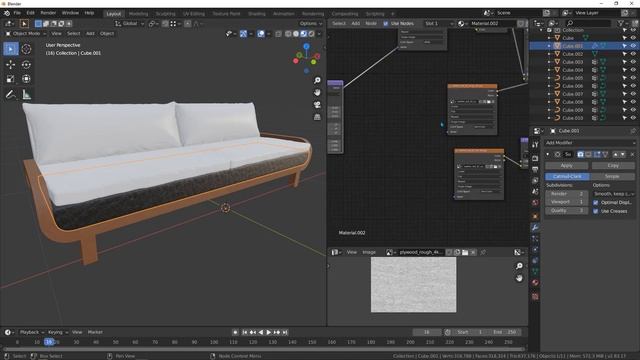Open Add Modifier dropdown
640x360 pixels.
pyautogui.click(x=590, y=143)
